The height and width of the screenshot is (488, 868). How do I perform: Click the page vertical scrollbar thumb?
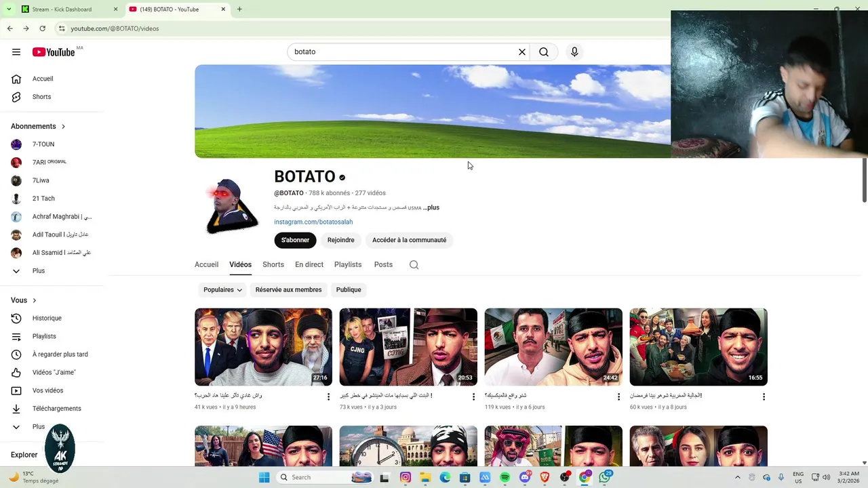(x=865, y=180)
